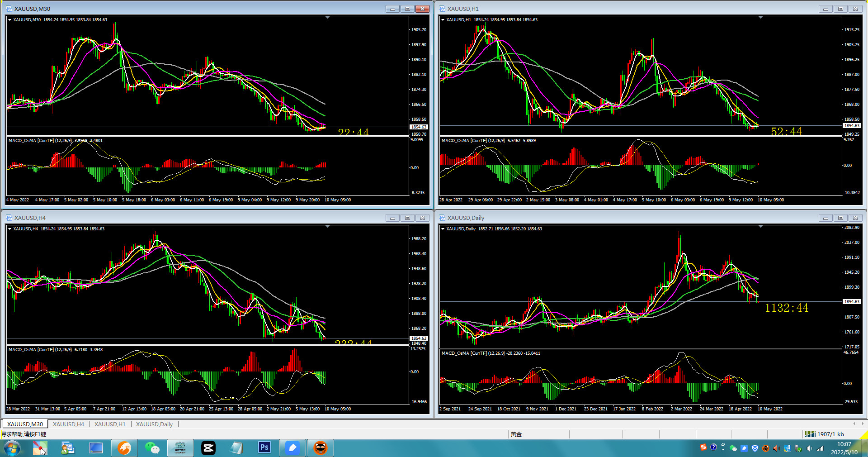Click the Sogou input tray icon
This screenshot has width=868, height=457.
tap(703, 447)
